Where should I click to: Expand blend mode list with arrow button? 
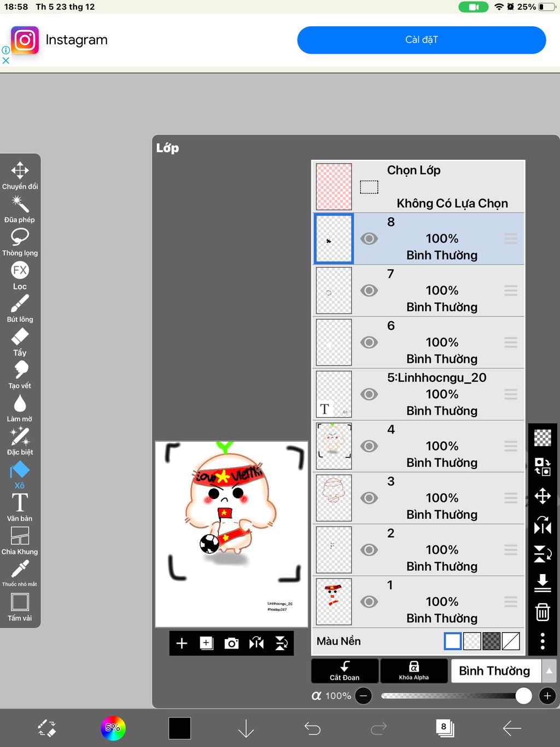549,670
